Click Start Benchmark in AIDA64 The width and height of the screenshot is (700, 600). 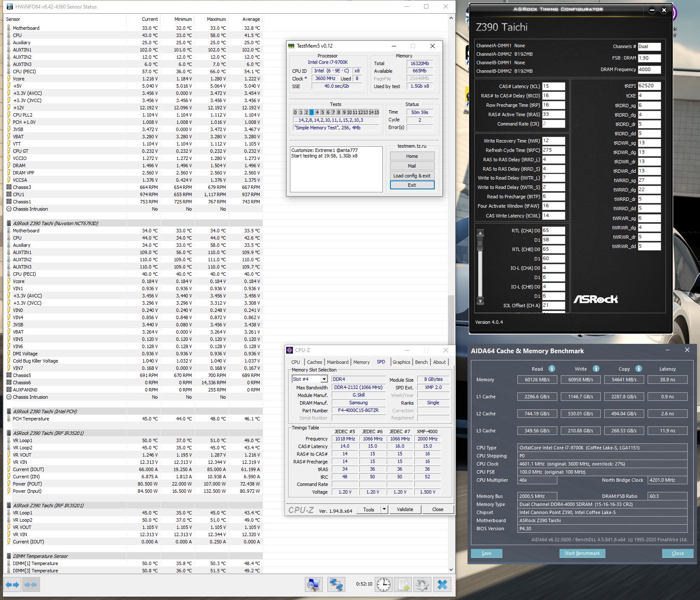pyautogui.click(x=582, y=553)
